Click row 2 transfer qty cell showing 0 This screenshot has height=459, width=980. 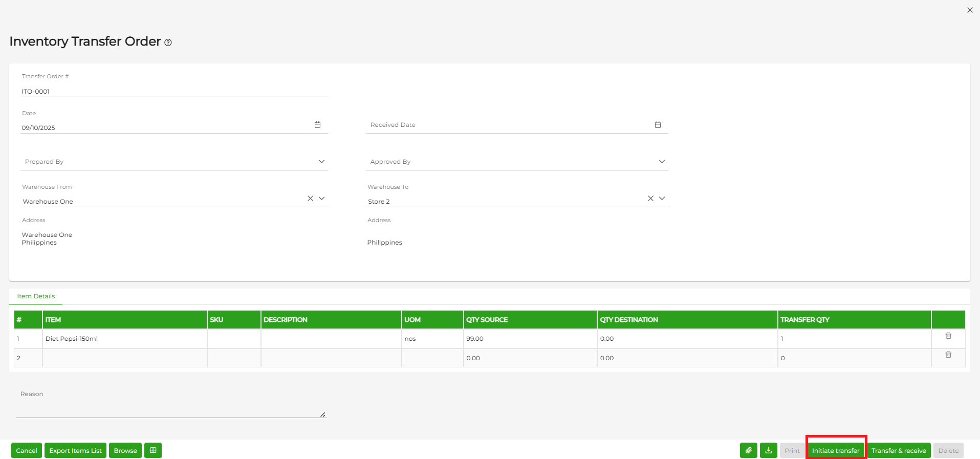click(x=854, y=358)
